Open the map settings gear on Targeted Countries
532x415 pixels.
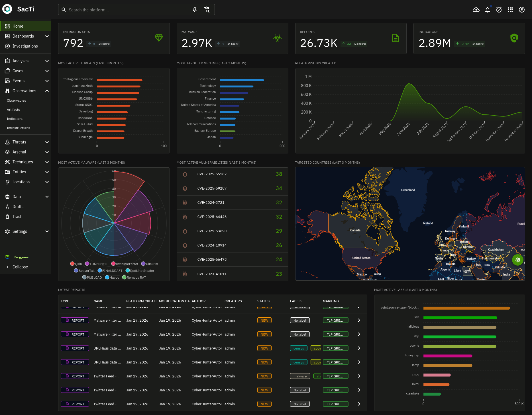(517, 260)
